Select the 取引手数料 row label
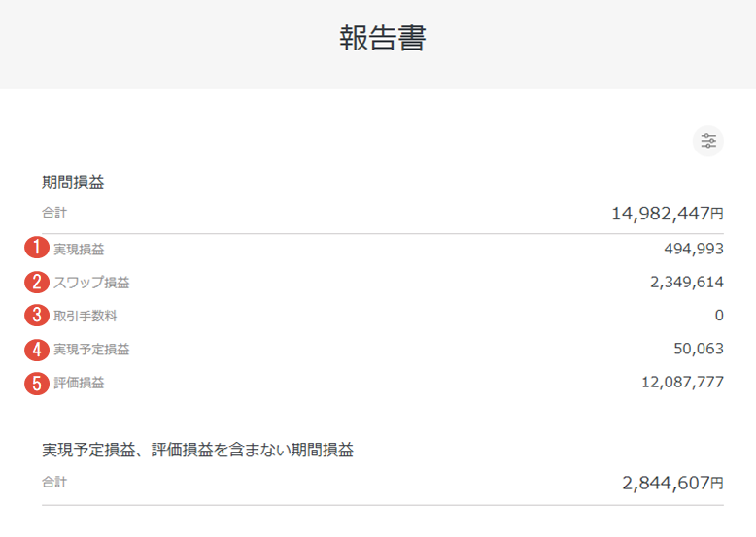756x537 pixels. (x=85, y=316)
